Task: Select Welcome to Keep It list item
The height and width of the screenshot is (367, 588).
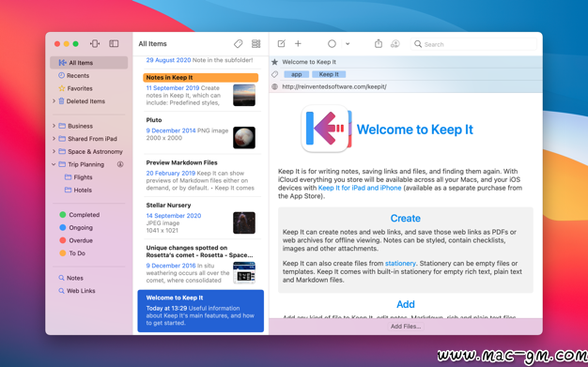Action: (201, 311)
